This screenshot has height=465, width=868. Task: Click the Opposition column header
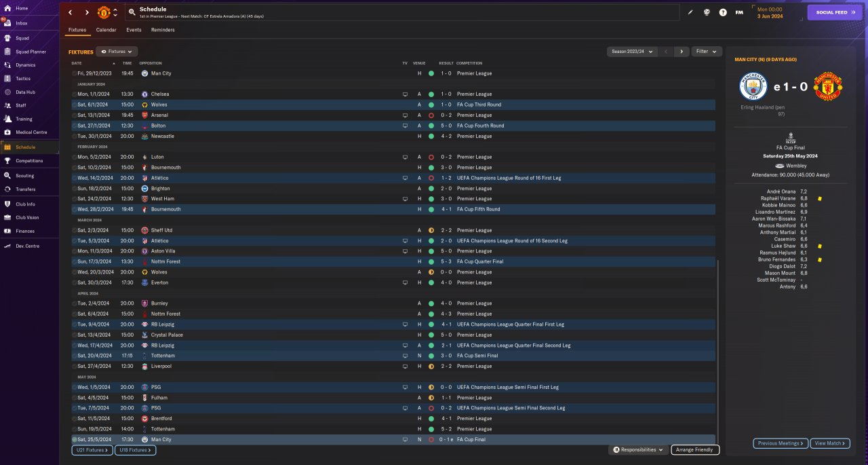point(151,63)
